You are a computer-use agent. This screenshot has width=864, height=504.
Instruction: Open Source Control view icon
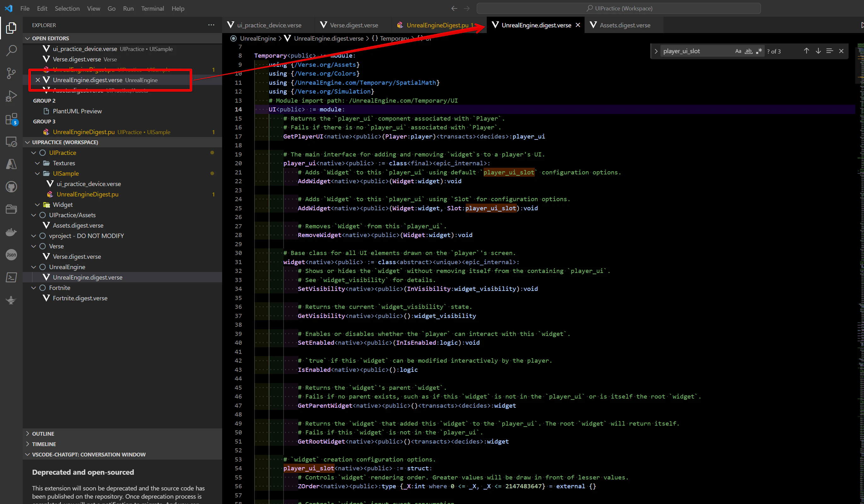point(11,73)
